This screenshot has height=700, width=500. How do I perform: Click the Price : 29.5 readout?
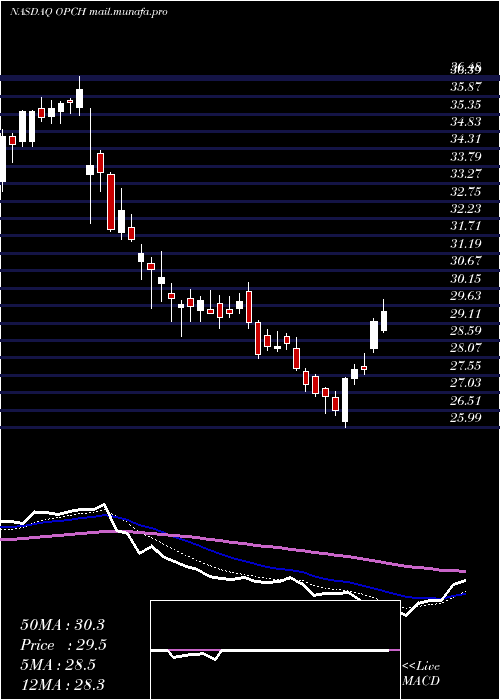point(63,645)
